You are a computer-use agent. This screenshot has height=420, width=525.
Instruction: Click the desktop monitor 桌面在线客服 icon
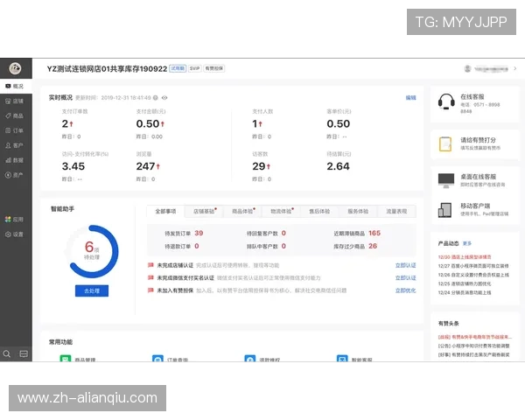coord(446,180)
